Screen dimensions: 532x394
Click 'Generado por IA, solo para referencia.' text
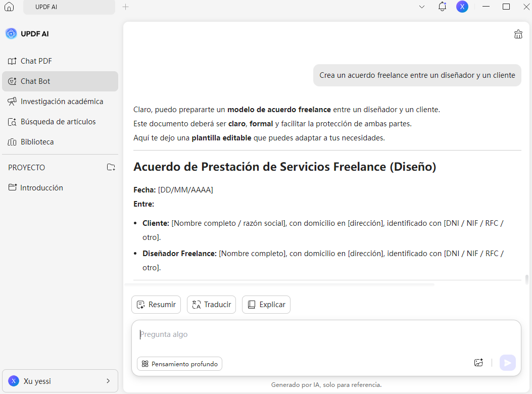click(326, 385)
